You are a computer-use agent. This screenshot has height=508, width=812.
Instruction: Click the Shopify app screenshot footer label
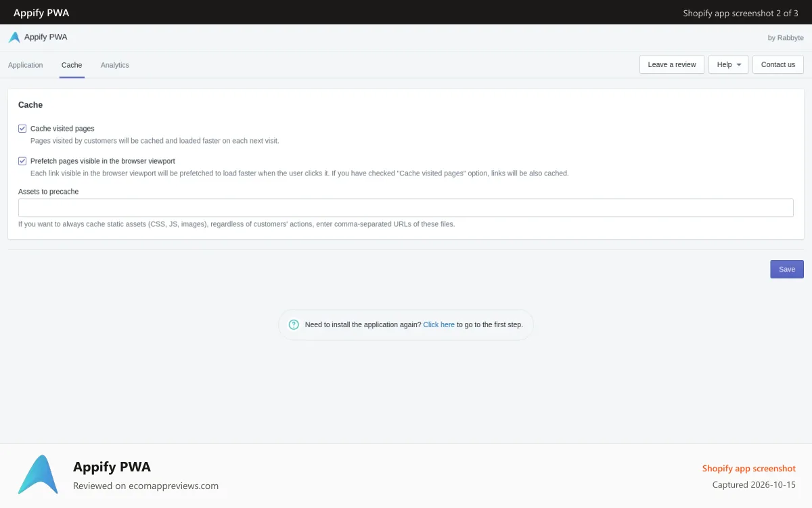pyautogui.click(x=749, y=468)
